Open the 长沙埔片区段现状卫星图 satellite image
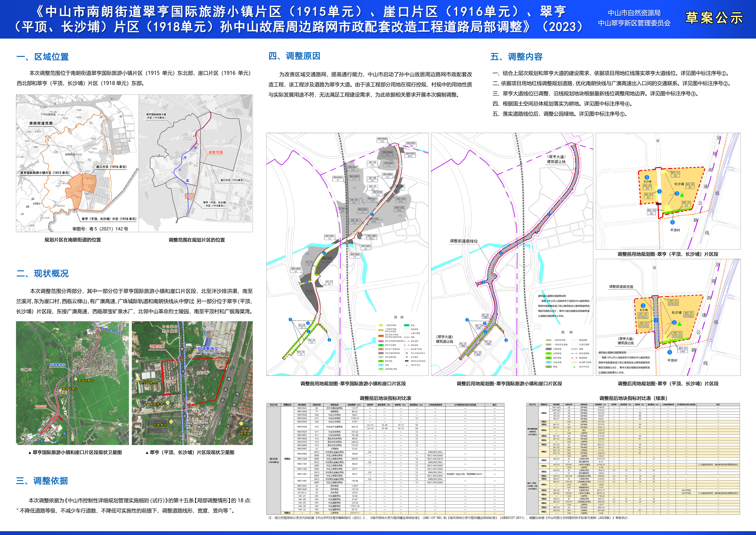756x535 pixels. (x=192, y=383)
